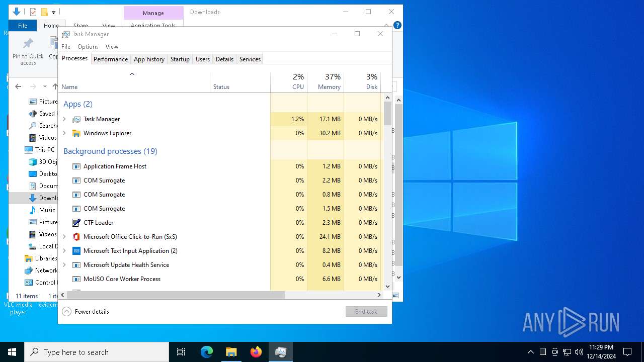The image size is (644, 362).
Task: Sort by the CPU column header
Action: 289,82
